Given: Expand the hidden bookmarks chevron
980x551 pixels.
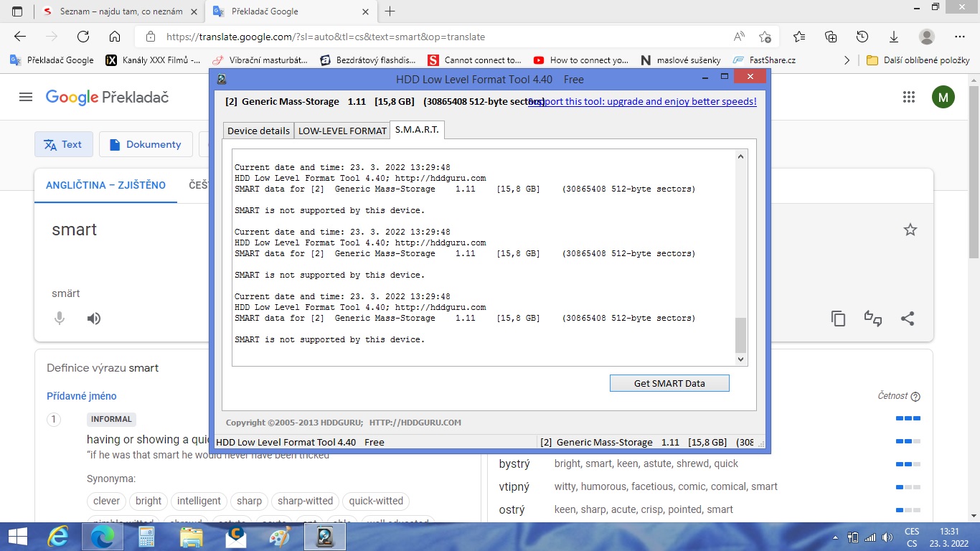Looking at the screenshot, I should (847, 60).
